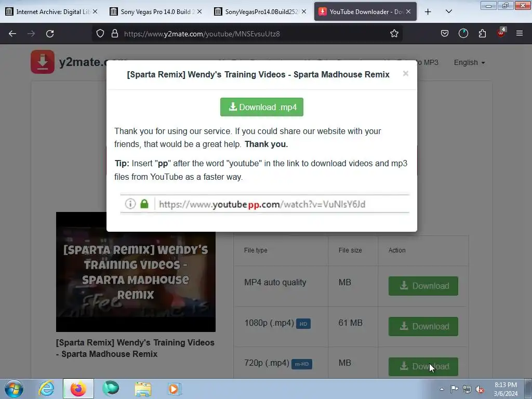Click the green Download .mp4 button
The width and height of the screenshot is (532, 399).
[262, 107]
